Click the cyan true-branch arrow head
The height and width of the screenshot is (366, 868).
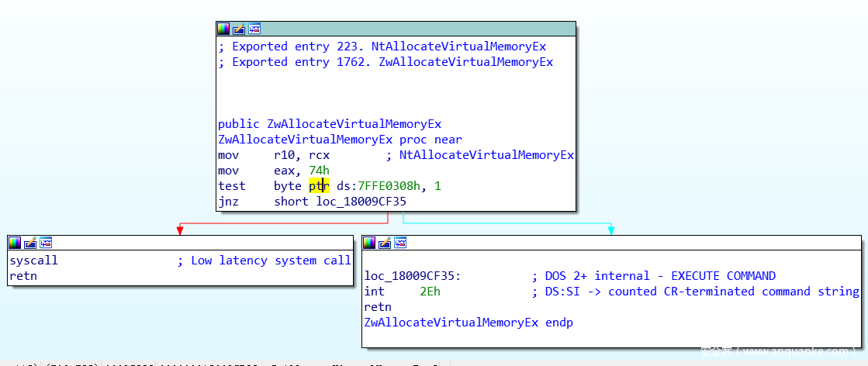(x=611, y=230)
